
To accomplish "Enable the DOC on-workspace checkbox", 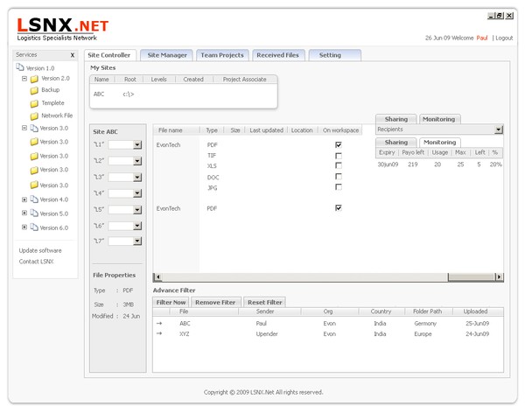I will point(338,177).
